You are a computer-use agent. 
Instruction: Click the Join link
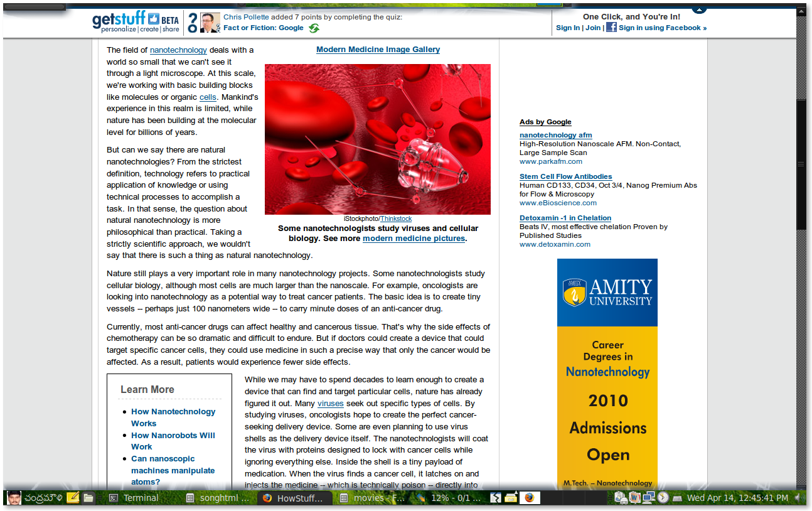pos(593,28)
